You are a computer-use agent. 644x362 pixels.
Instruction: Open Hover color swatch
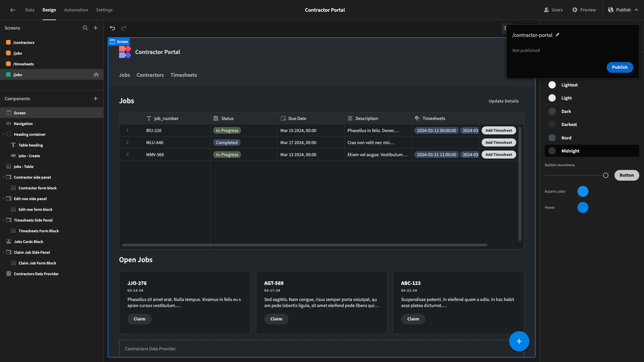click(x=583, y=208)
